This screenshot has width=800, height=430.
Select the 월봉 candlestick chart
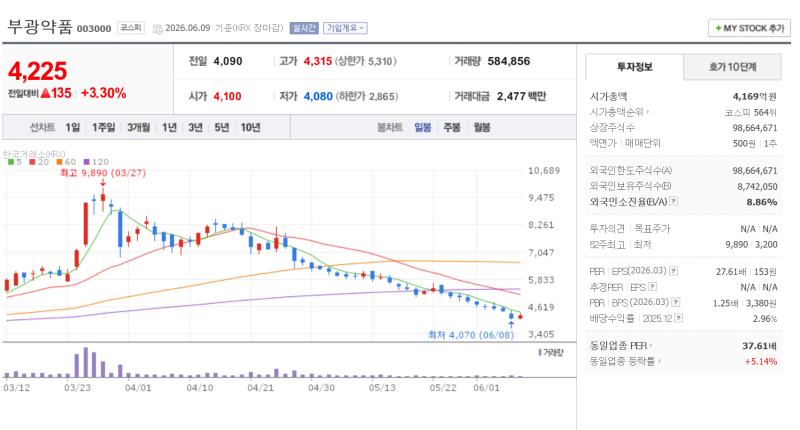point(482,128)
